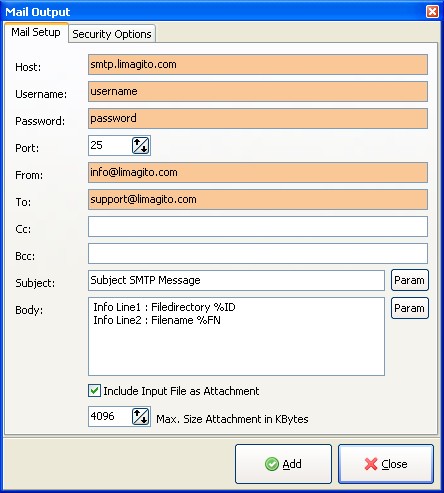Viewport: 444px width, 493px height.
Task: Edit the Subject SMTP Message field
Action: pyautogui.click(x=236, y=281)
